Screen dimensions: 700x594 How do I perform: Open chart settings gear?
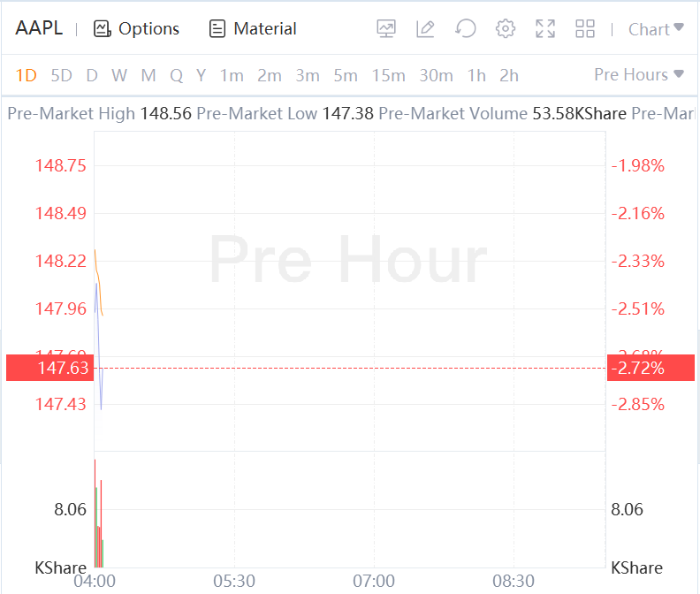pyautogui.click(x=505, y=29)
